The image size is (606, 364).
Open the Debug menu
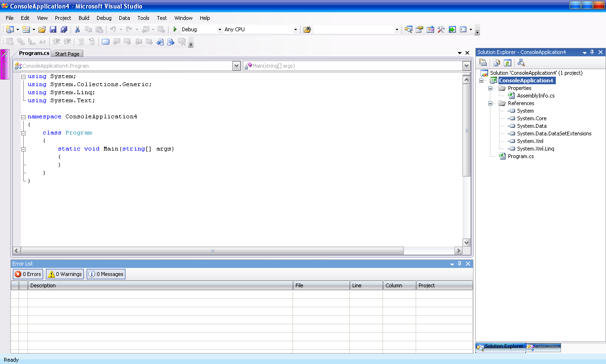click(104, 18)
